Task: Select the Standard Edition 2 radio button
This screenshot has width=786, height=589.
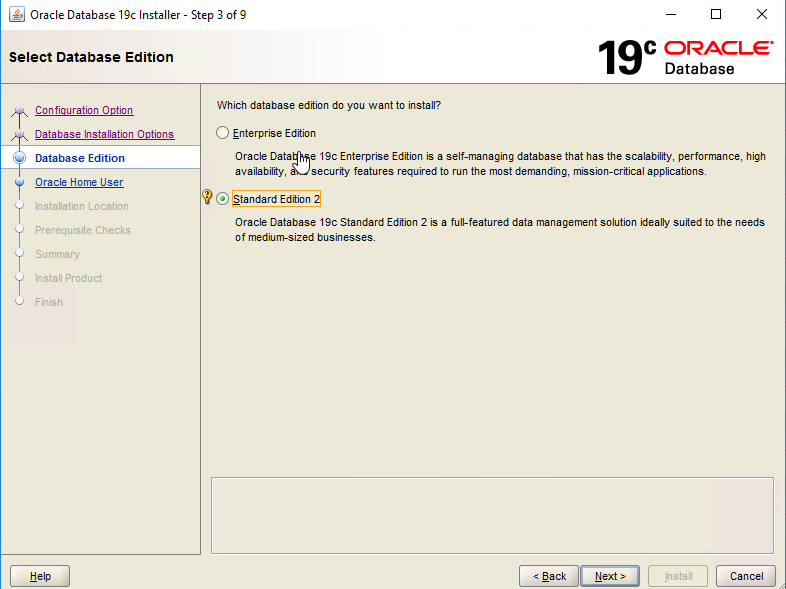Action: tap(223, 199)
